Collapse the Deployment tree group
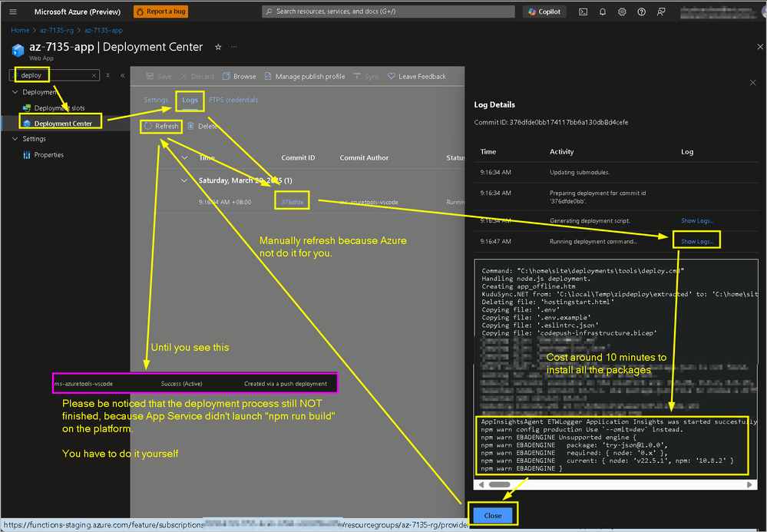Viewport: 767px width, 532px height. click(x=15, y=92)
